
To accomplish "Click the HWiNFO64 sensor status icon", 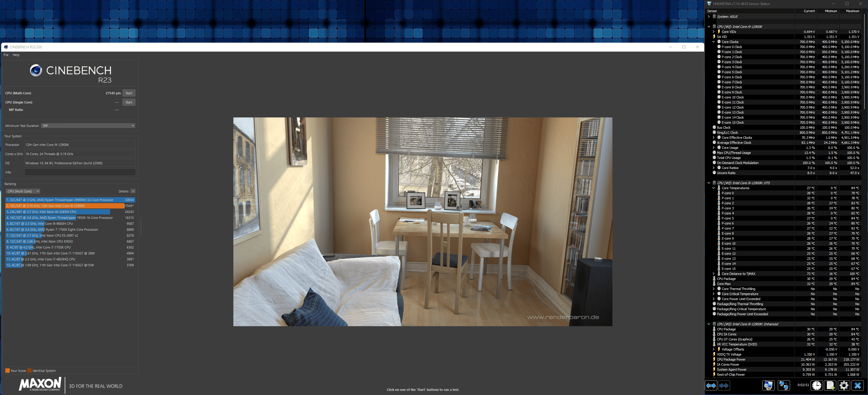I will pos(710,4).
